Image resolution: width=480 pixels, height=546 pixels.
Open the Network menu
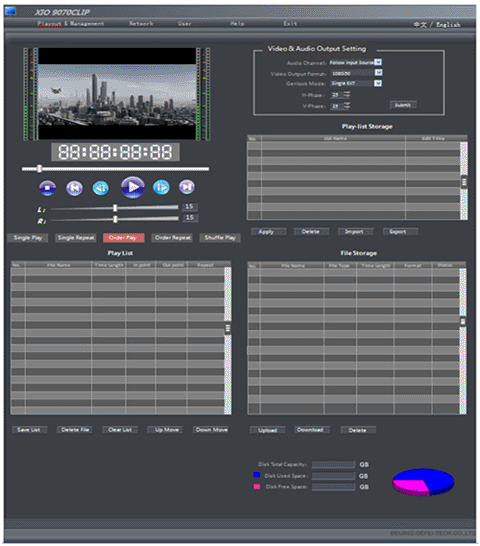(141, 24)
